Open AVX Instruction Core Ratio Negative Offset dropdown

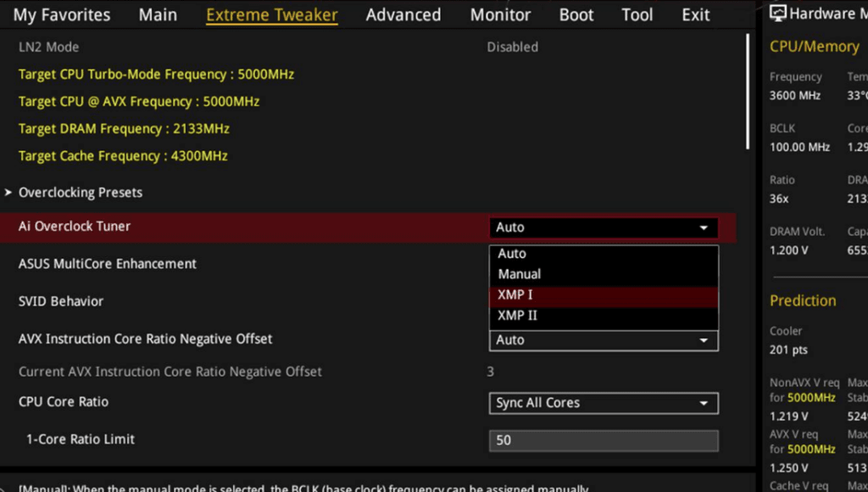pos(604,340)
